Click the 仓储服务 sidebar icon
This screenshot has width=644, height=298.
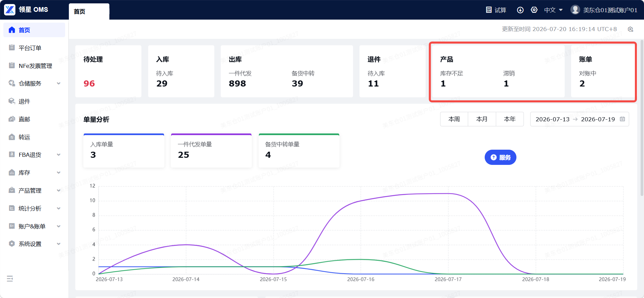point(12,83)
